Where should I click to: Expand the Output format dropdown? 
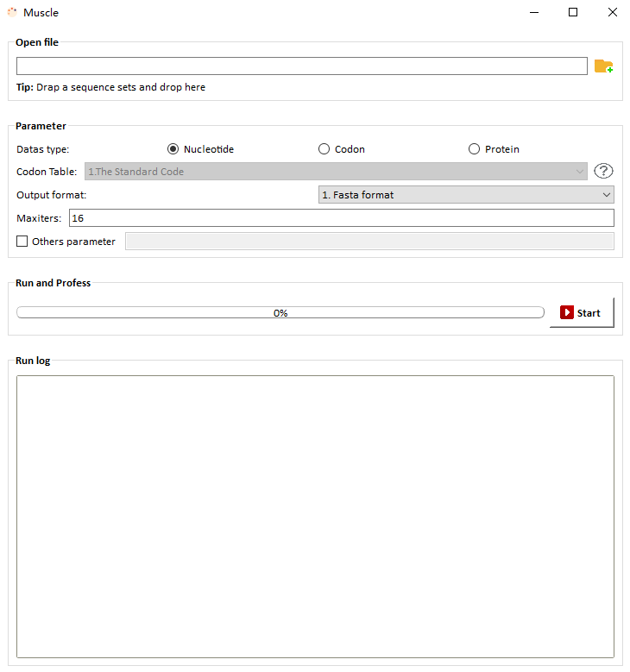tap(466, 195)
